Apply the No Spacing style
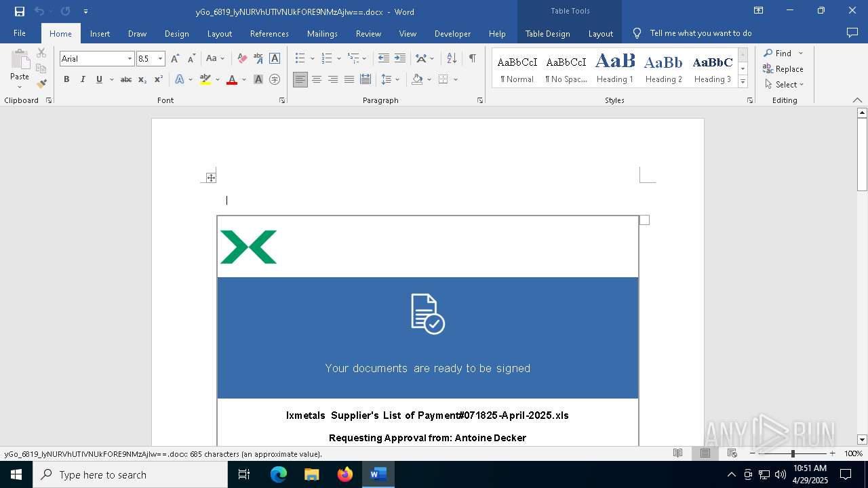Image resolution: width=868 pixels, height=488 pixels. click(566, 68)
